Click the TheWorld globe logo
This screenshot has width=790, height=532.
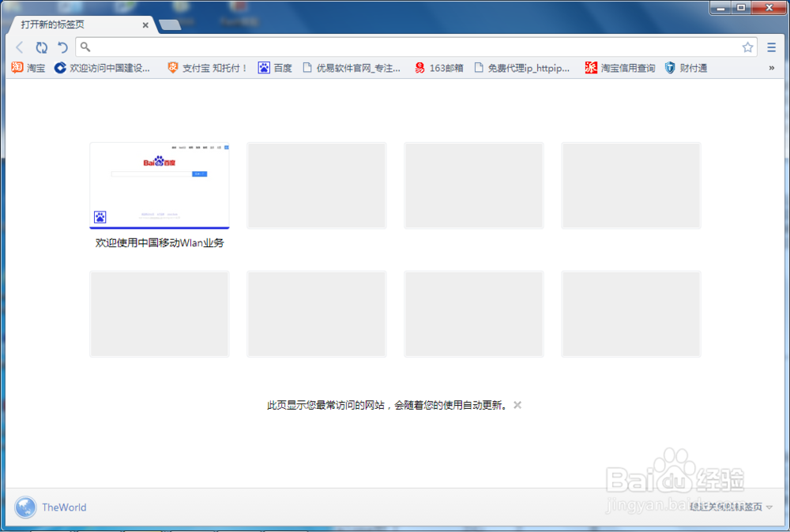click(25, 508)
